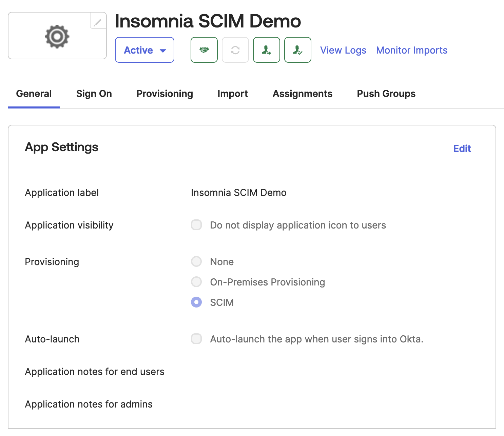The image size is (504, 436).
Task: Switch to the Push Groups tab
Action: (x=386, y=94)
